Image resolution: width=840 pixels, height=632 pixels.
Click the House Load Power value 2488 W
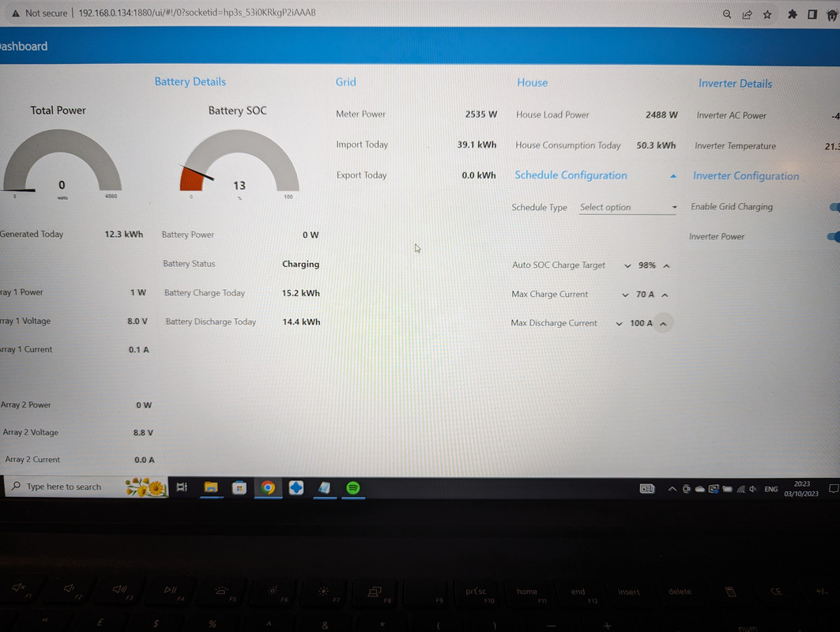(661, 115)
